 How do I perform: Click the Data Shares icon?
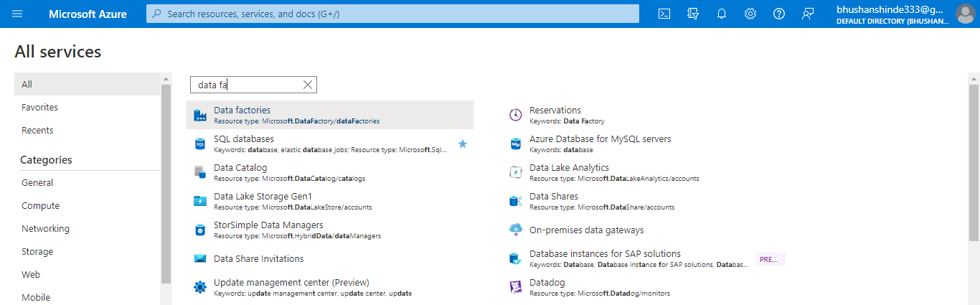(516, 201)
